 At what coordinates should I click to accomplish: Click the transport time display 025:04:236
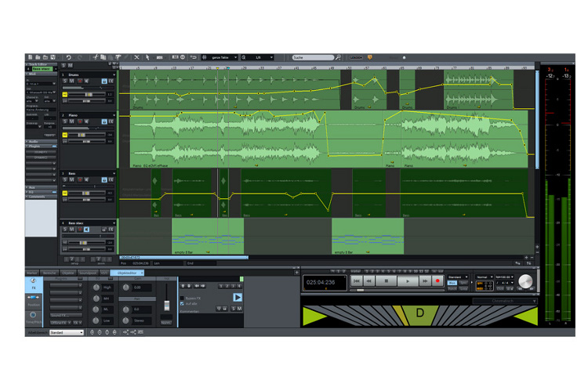(325, 283)
